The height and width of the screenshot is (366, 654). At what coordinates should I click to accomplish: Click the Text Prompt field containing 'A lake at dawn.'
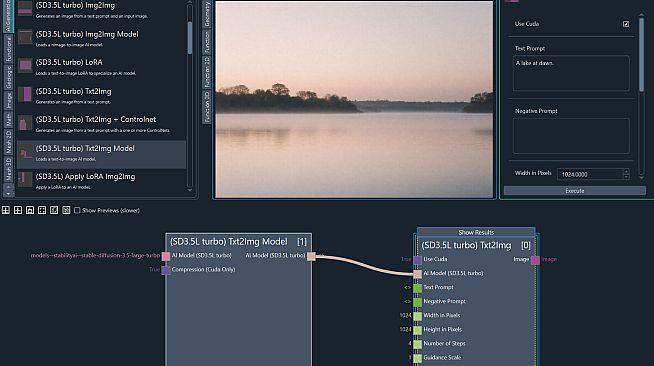pyautogui.click(x=571, y=73)
